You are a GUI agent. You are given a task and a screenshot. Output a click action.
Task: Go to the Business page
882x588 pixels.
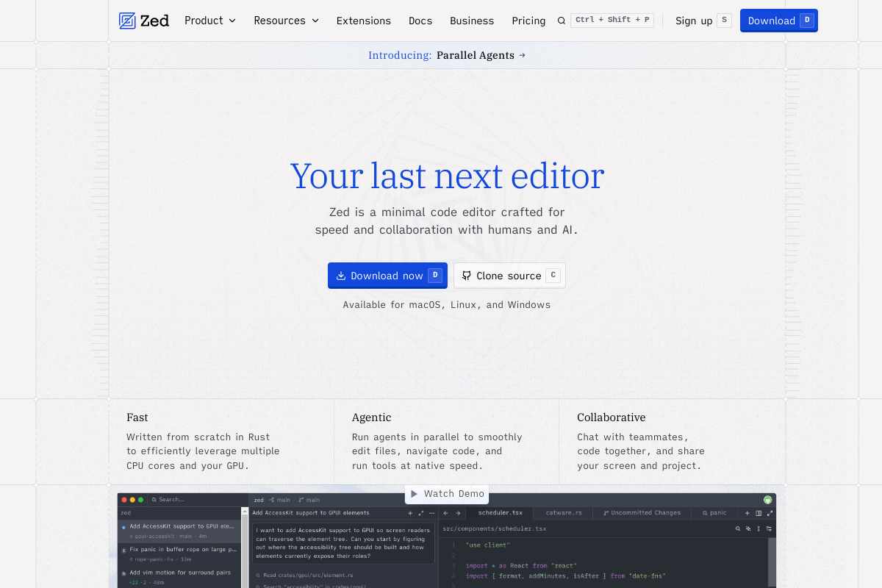click(472, 21)
